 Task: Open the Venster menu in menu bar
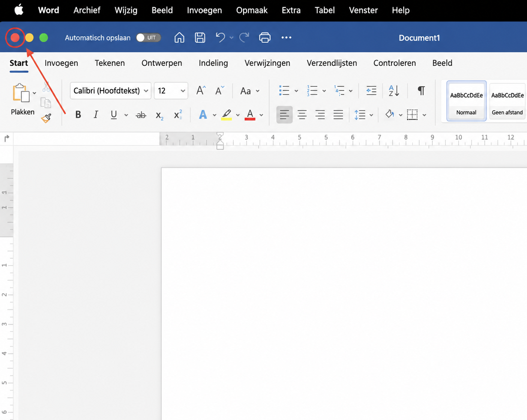[363, 10]
